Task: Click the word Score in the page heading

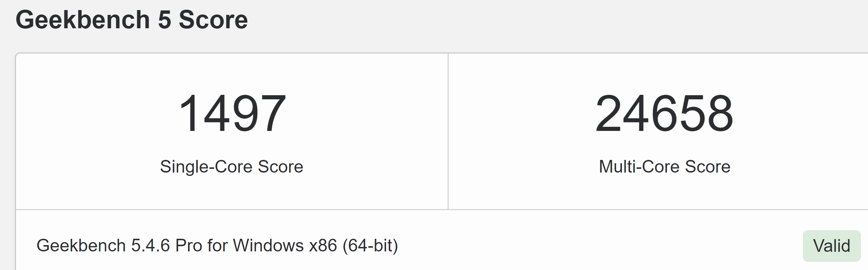Action: (x=213, y=20)
